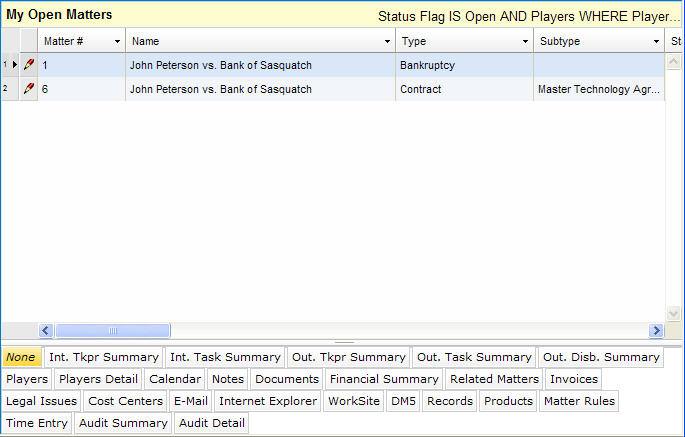This screenshot has height=437, width=685.
Task: Click the name cell in the Contract row
Action: pos(260,89)
